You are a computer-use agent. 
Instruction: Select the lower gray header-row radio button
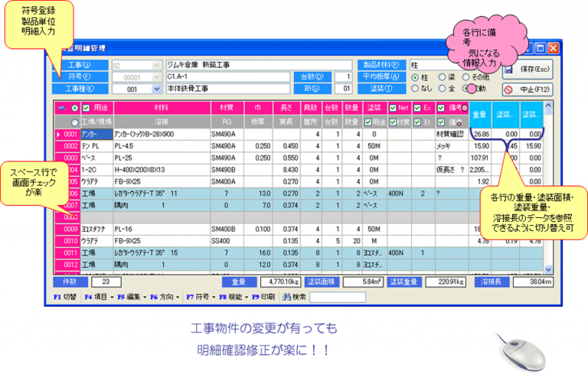75,122
